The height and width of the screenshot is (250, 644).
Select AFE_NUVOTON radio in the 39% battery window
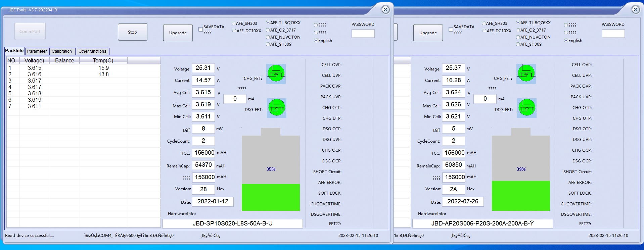pyautogui.click(x=518, y=37)
